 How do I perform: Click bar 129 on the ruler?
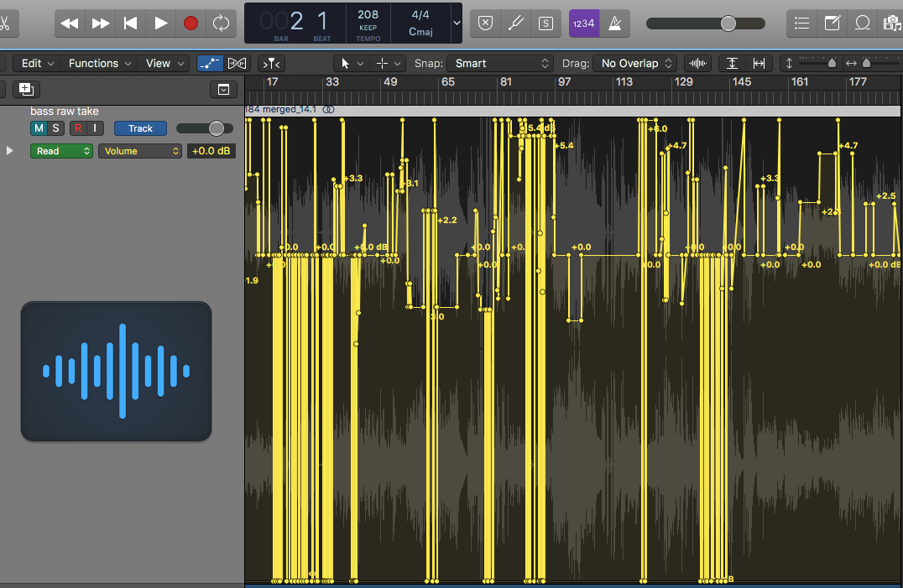click(x=684, y=81)
